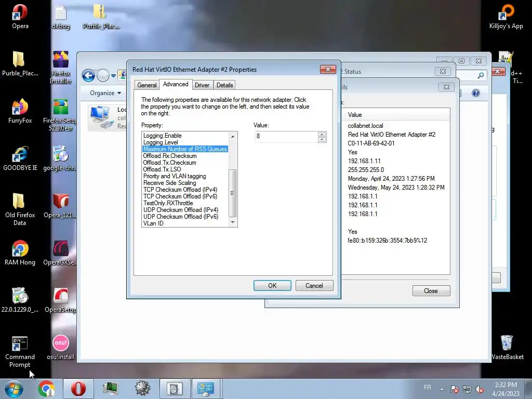Open the Windows Start menu

(x=14, y=389)
